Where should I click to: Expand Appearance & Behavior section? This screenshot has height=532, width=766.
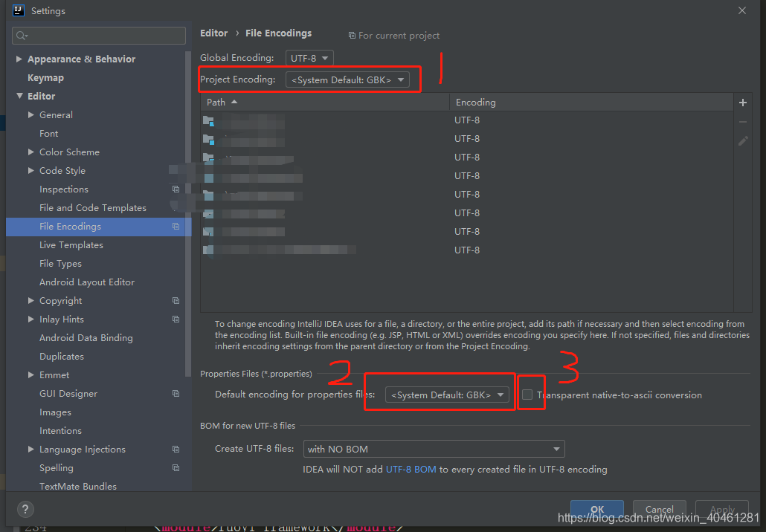(19, 59)
